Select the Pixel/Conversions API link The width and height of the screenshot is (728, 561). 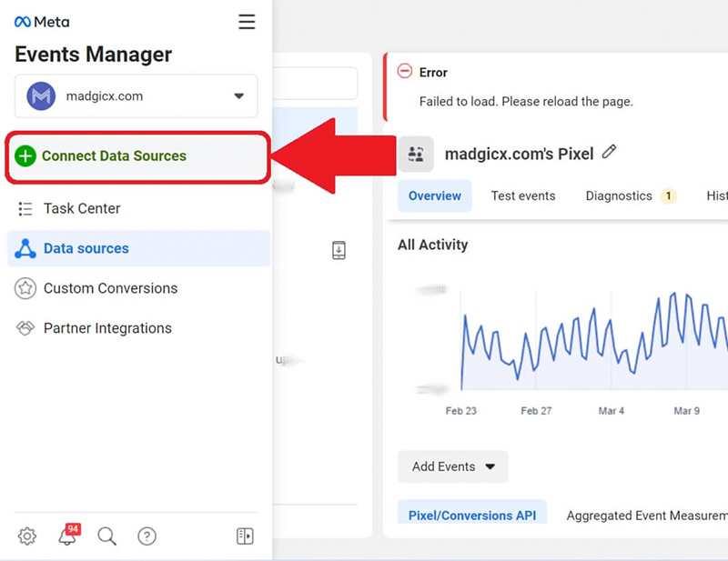[x=472, y=515]
